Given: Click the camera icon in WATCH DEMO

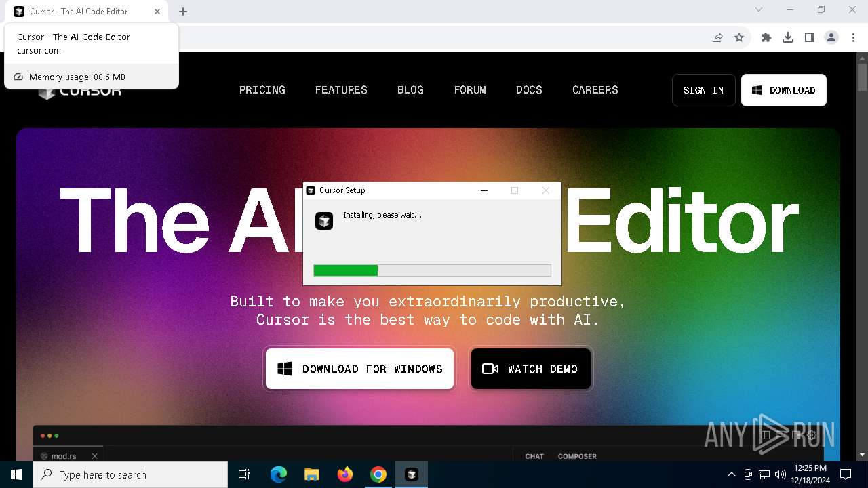Looking at the screenshot, I should point(490,369).
